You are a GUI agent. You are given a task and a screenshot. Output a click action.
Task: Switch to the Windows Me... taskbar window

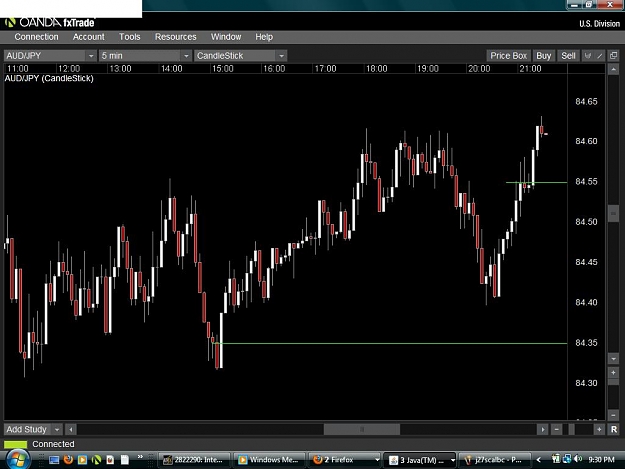pos(269,460)
